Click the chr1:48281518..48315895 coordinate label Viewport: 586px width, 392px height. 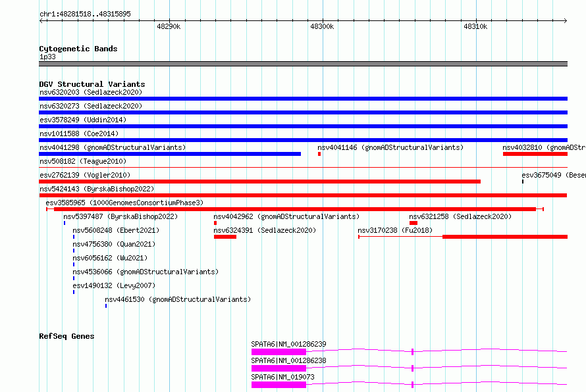(x=85, y=14)
